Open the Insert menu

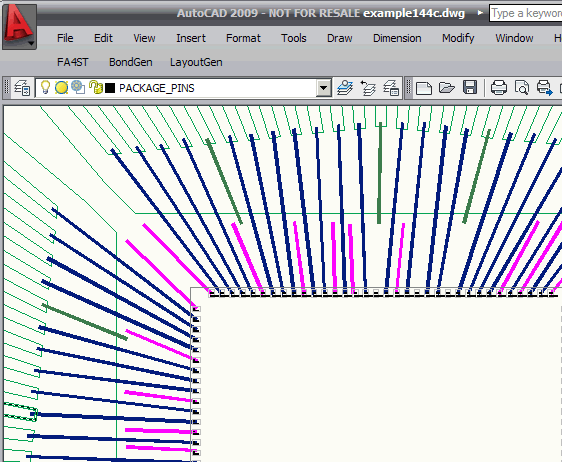point(191,38)
